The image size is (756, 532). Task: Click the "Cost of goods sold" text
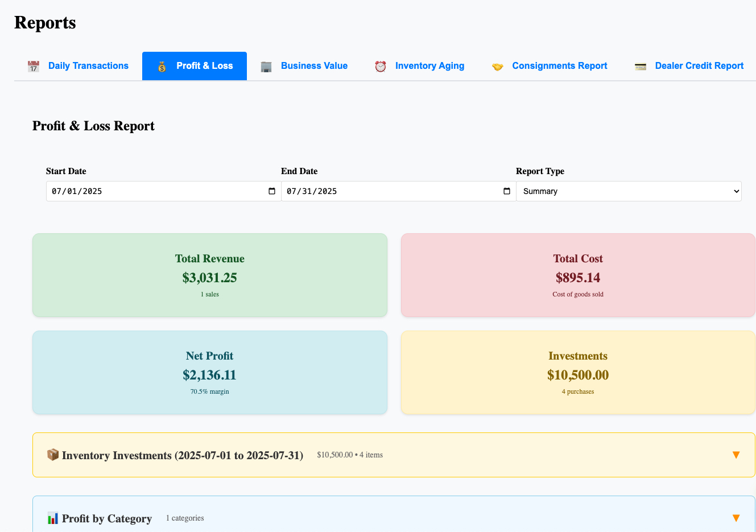click(578, 294)
